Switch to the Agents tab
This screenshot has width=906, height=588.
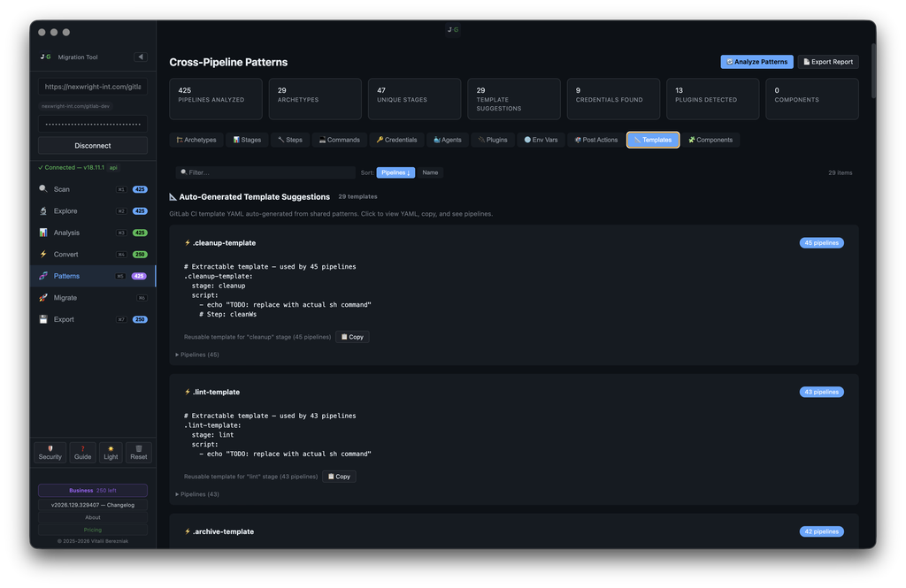(448, 140)
